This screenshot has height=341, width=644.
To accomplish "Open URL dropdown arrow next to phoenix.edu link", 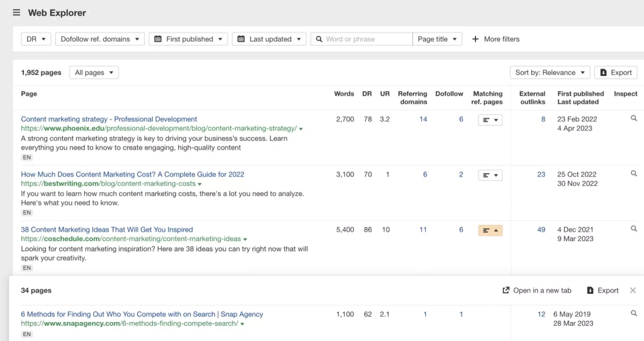I will (x=301, y=129).
